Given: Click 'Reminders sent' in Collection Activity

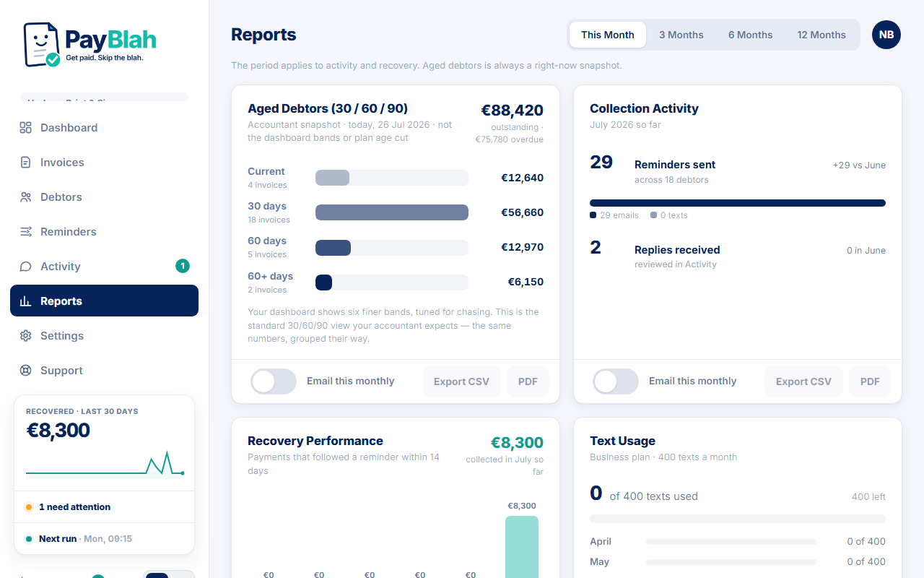Looking at the screenshot, I should 675,165.
